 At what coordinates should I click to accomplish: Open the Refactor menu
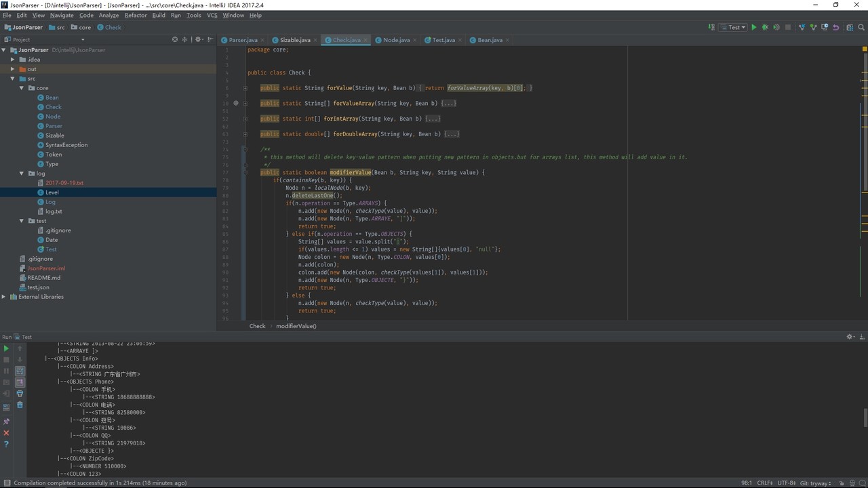click(x=136, y=15)
